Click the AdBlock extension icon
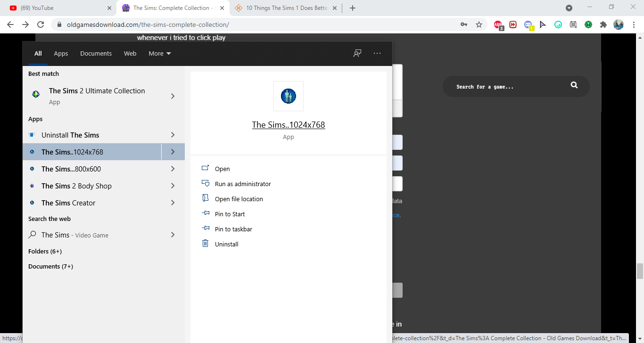Viewport: 644px width, 343px height. pyautogui.click(x=498, y=24)
